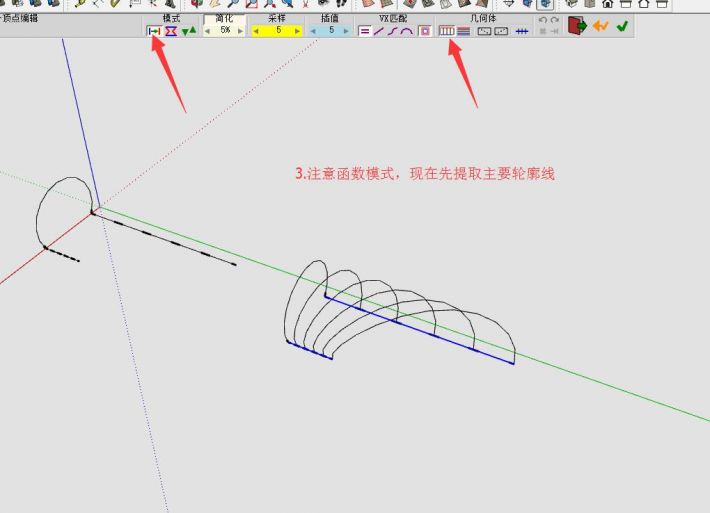Click the footprints walk icon in top toolbar
Screen dimensions: 710x513
click(x=342, y=4)
